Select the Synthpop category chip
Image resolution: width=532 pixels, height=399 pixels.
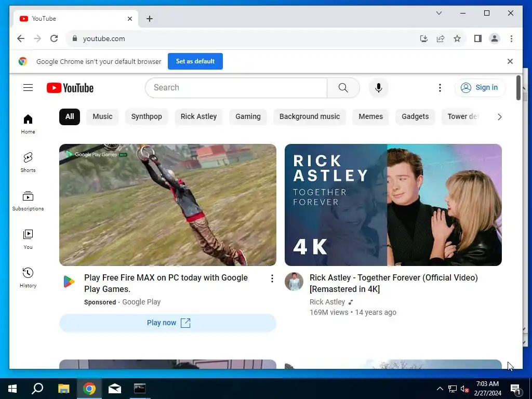tap(147, 117)
